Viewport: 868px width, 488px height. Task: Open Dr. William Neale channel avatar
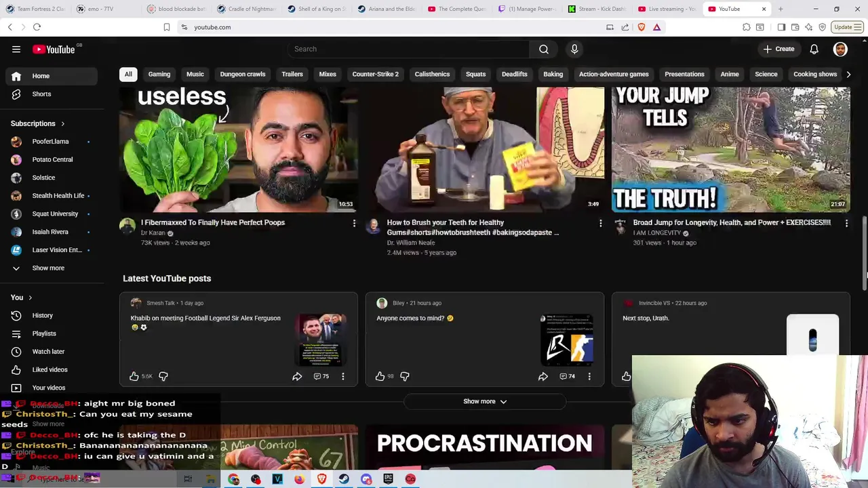(x=374, y=226)
